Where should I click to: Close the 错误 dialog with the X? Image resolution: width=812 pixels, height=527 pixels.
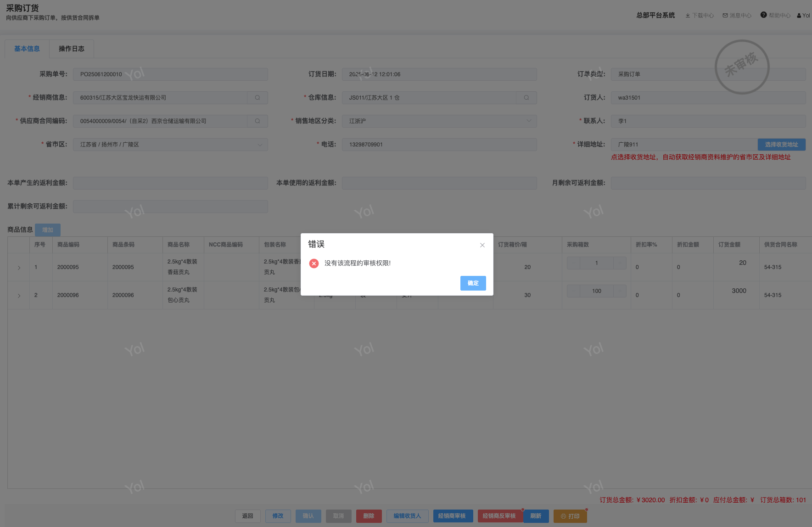click(x=482, y=245)
